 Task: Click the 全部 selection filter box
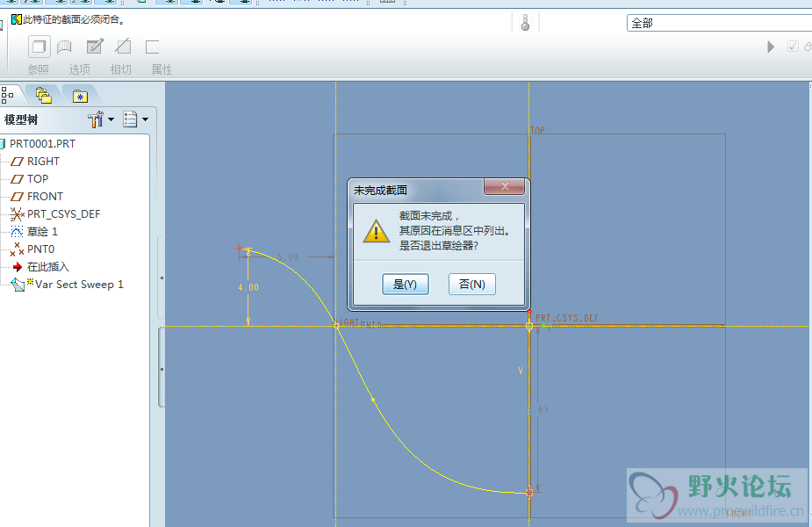719,23
